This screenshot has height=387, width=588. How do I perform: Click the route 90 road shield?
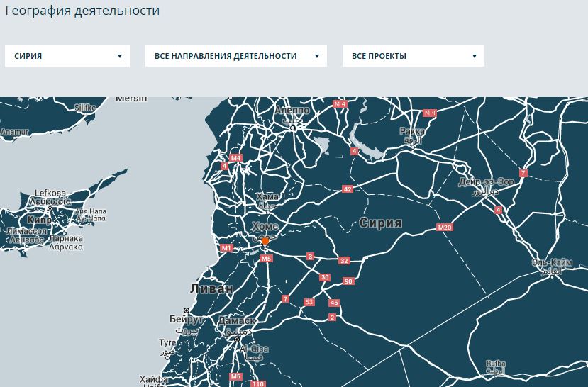[348, 281]
